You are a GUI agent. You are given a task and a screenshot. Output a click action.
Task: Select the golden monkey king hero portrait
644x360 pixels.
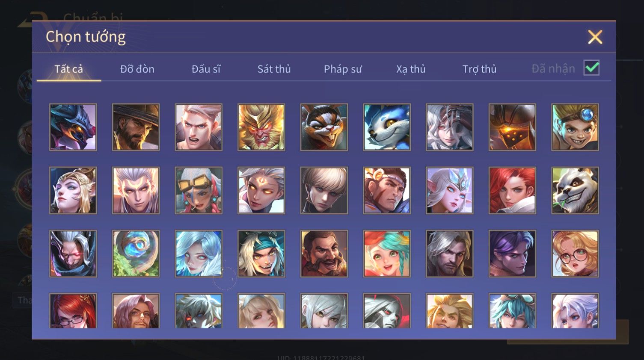[x=261, y=127]
